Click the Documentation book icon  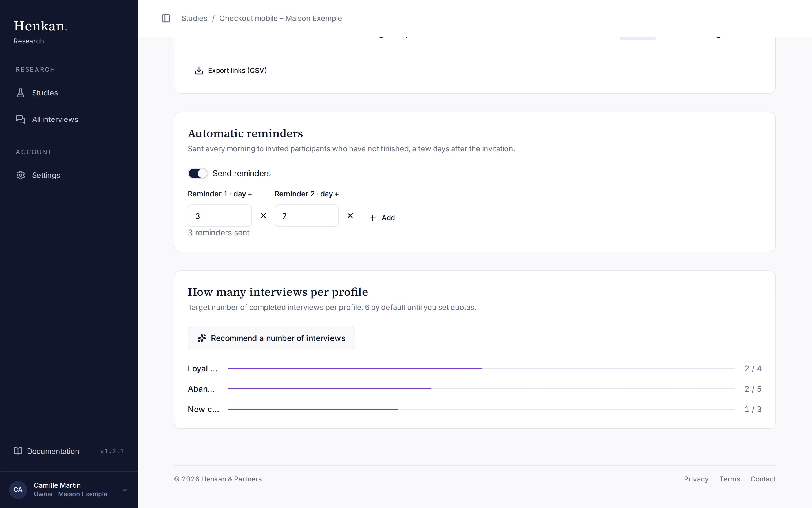coord(18,451)
